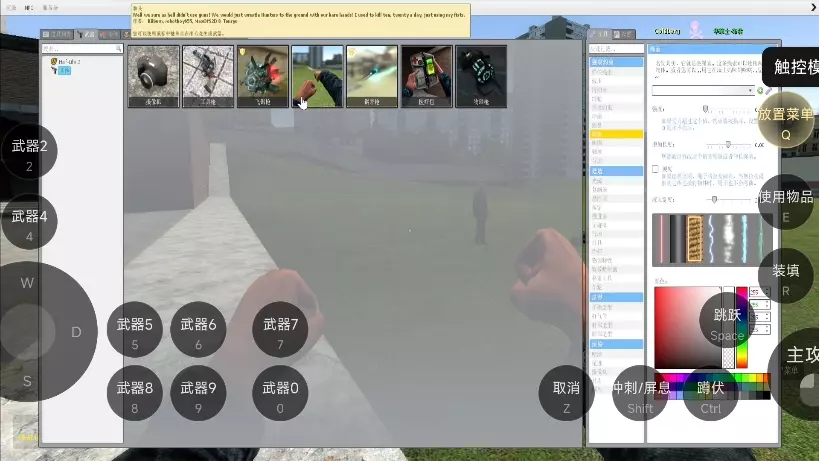Click the wrench edit preset icon
The width and height of the screenshot is (819, 461).
(x=768, y=90)
